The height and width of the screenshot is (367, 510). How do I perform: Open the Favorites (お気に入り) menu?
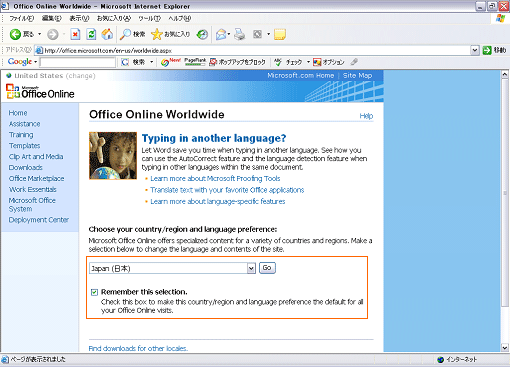(x=114, y=18)
